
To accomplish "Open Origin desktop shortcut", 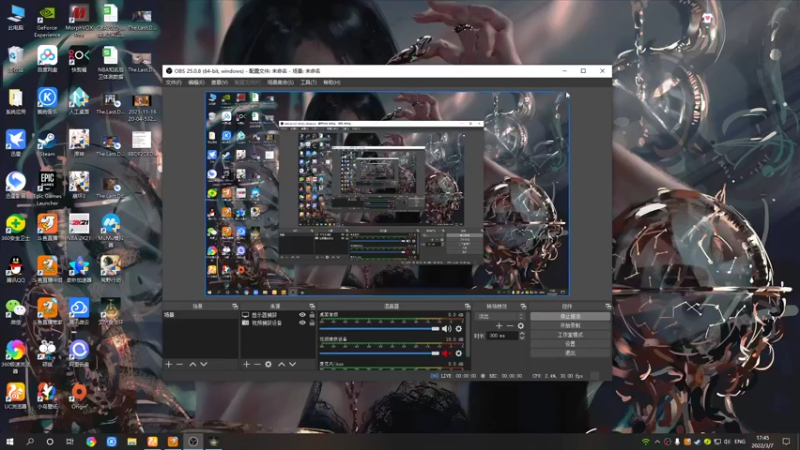I will (79, 396).
